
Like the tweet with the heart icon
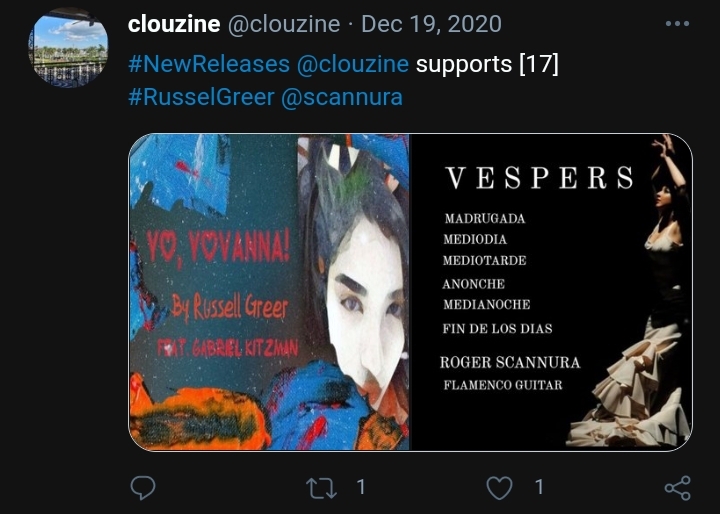click(499, 488)
